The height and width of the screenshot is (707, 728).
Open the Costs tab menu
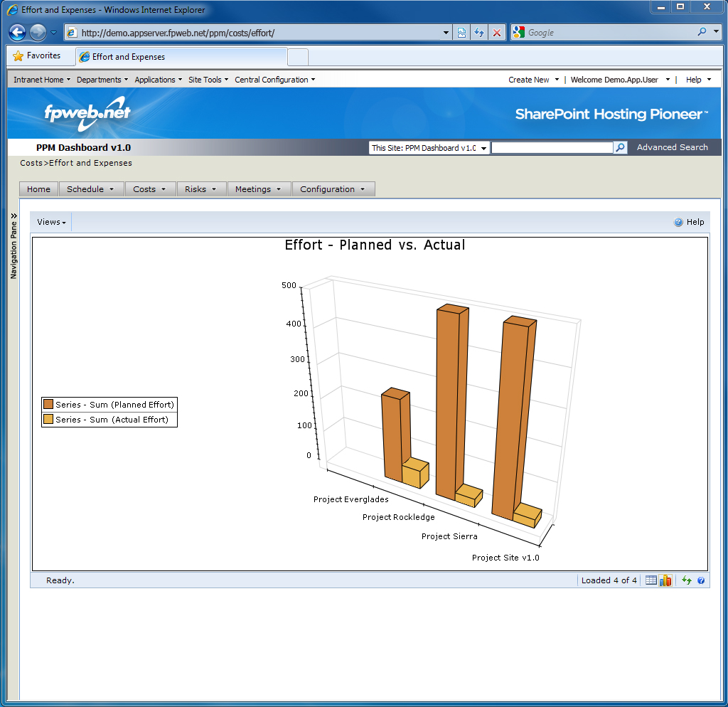(150, 189)
